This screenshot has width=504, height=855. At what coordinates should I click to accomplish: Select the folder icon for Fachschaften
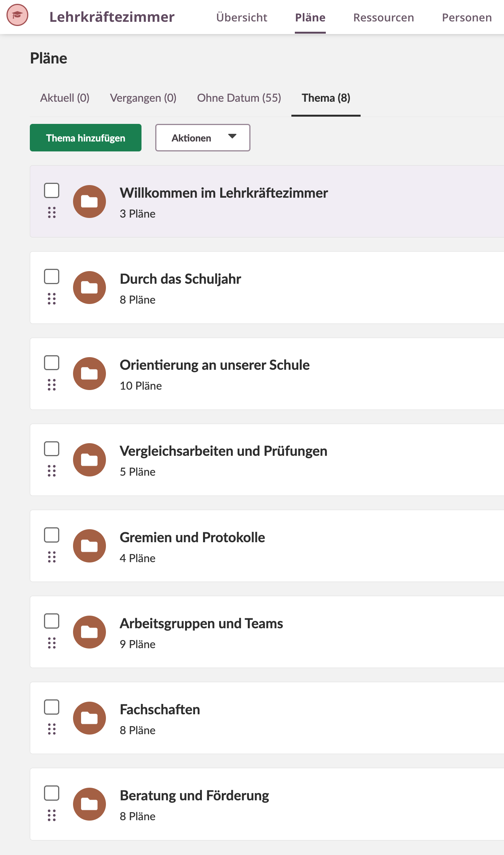(x=89, y=718)
